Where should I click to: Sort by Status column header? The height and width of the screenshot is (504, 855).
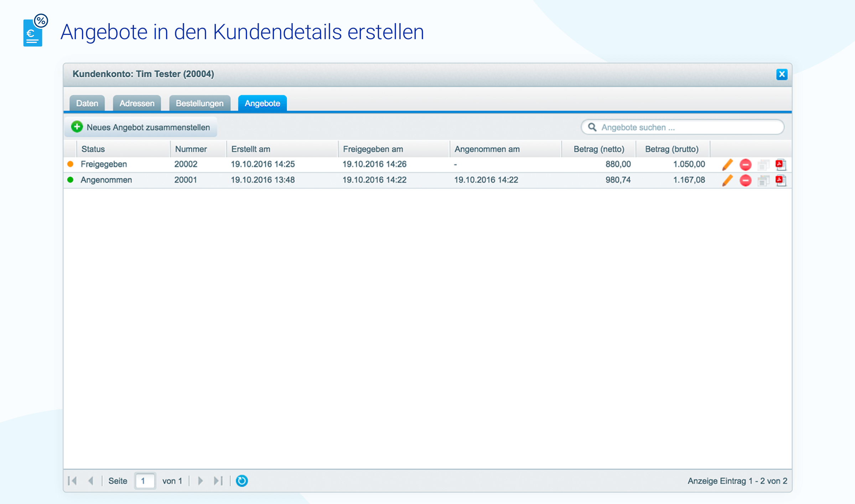[123, 149]
